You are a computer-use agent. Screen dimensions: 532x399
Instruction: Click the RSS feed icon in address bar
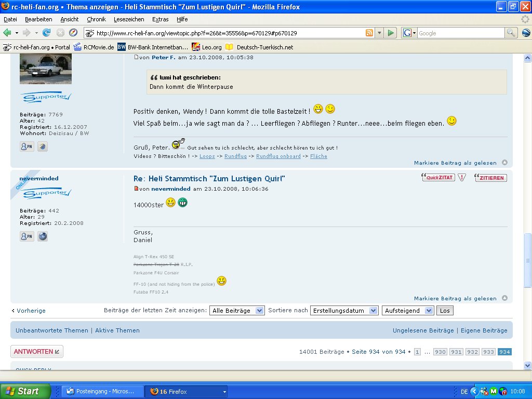click(369, 33)
